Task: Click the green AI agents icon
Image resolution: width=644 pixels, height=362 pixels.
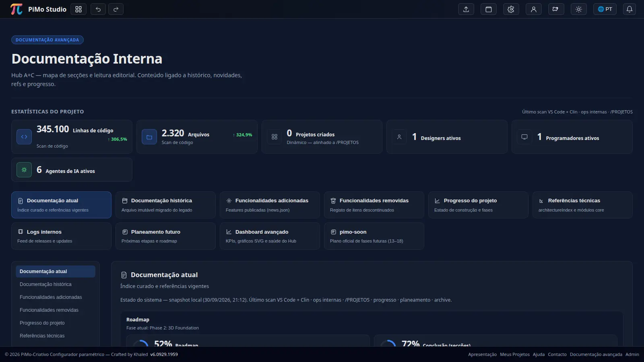Action: pos(24,170)
